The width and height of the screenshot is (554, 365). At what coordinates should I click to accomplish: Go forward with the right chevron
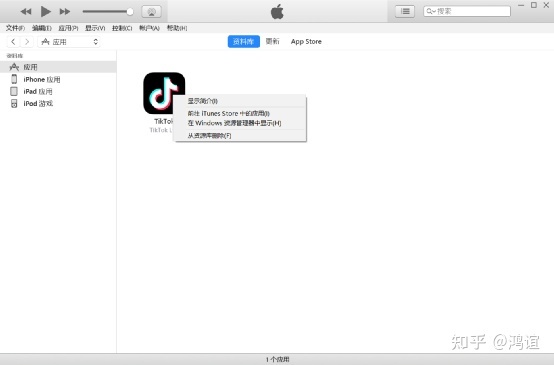27,42
